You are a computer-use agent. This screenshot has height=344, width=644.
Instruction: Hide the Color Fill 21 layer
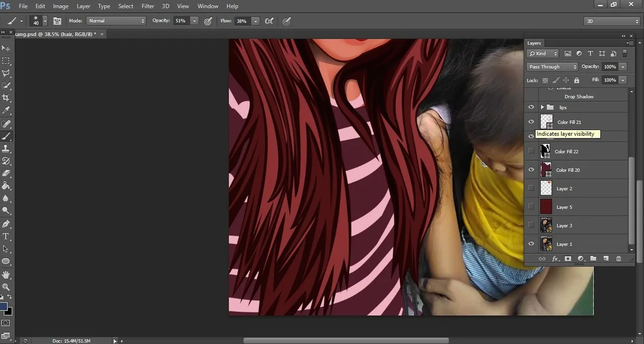pyautogui.click(x=531, y=122)
